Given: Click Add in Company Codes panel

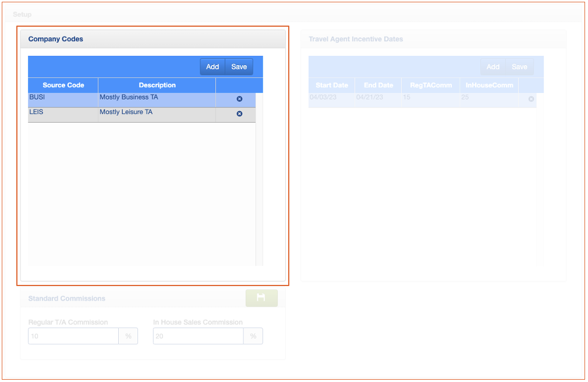Looking at the screenshot, I should [212, 67].
